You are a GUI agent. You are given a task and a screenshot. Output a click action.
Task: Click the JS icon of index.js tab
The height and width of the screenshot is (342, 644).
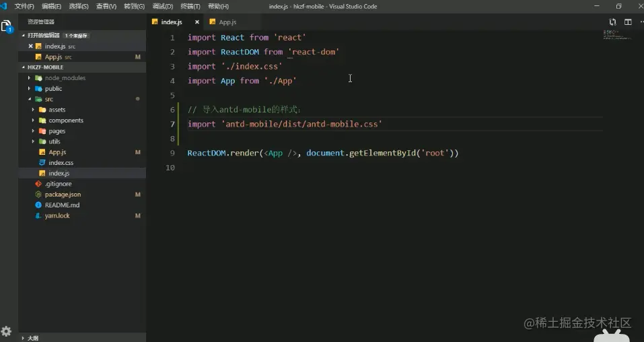click(x=155, y=22)
